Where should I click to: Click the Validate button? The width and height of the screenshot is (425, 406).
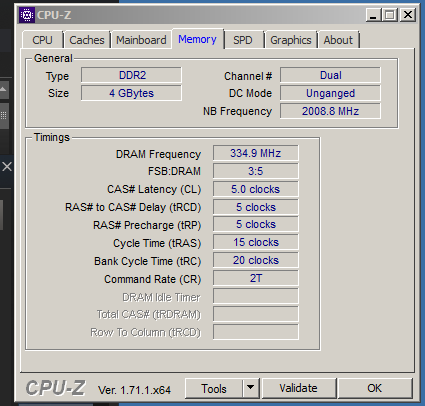click(x=299, y=388)
